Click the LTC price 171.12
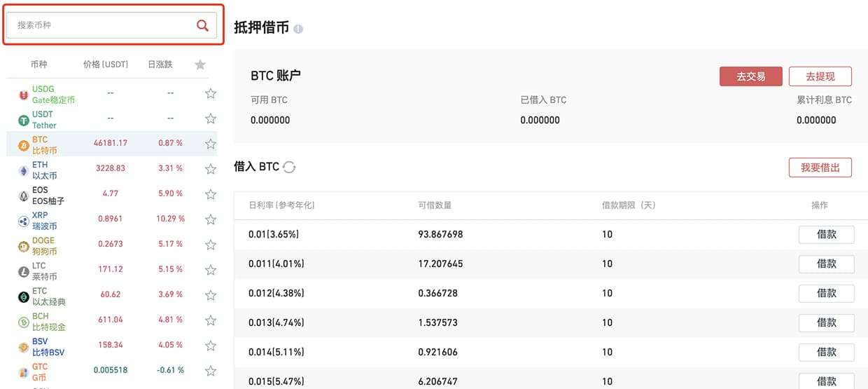 111,269
